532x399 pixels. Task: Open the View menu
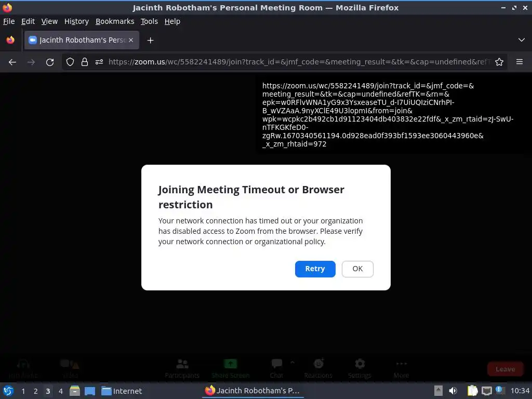tap(49, 21)
